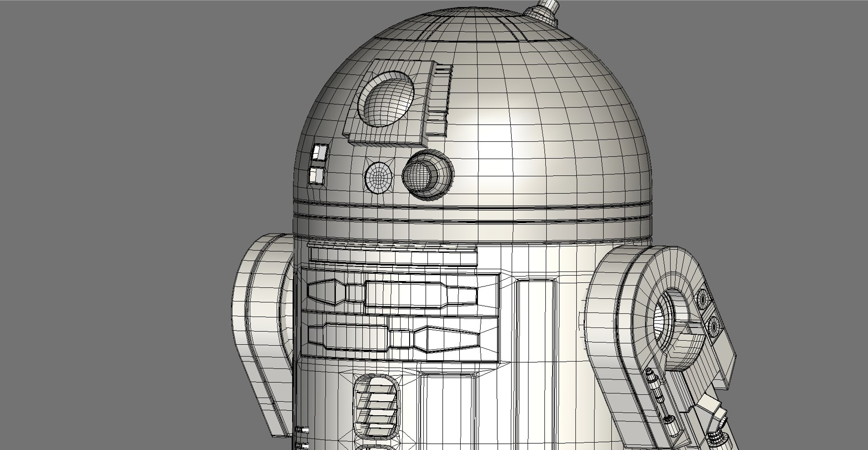Select the lower utility arm on body
The height and width of the screenshot is (450, 868).
pyautogui.click(x=393, y=338)
